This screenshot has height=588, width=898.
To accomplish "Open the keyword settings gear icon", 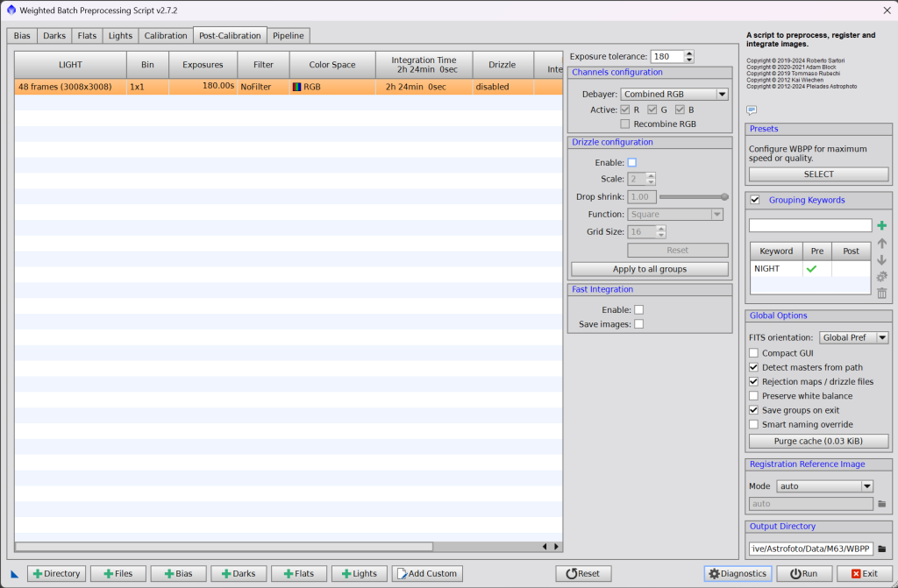I will pos(881,276).
